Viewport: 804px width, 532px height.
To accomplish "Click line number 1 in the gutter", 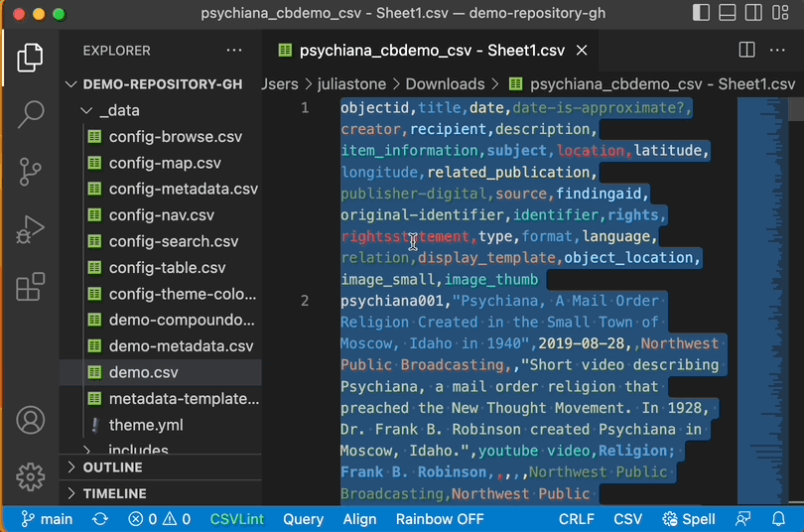I will (305, 108).
